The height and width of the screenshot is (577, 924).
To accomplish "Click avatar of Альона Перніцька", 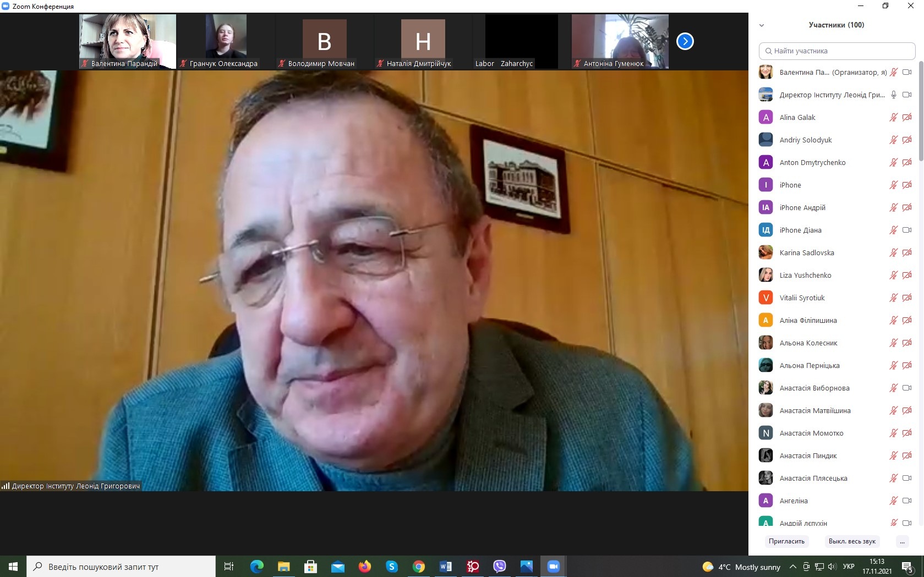I will (x=766, y=365).
